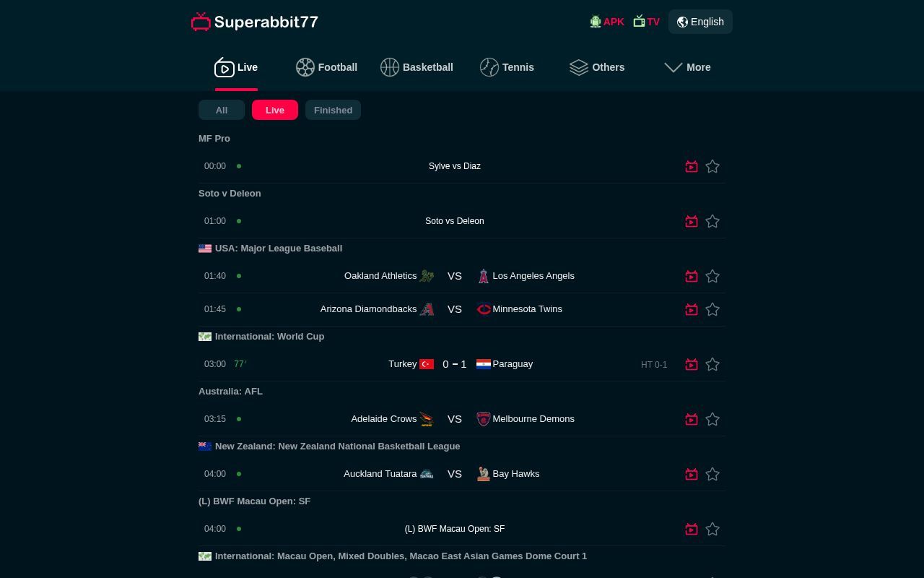Click the Minnesota Twins team name
924x578 pixels.
click(528, 309)
